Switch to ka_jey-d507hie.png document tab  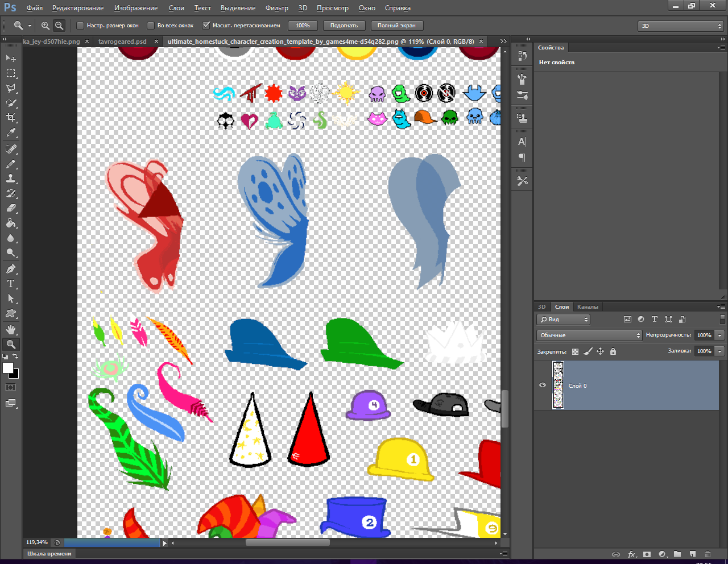coord(51,42)
